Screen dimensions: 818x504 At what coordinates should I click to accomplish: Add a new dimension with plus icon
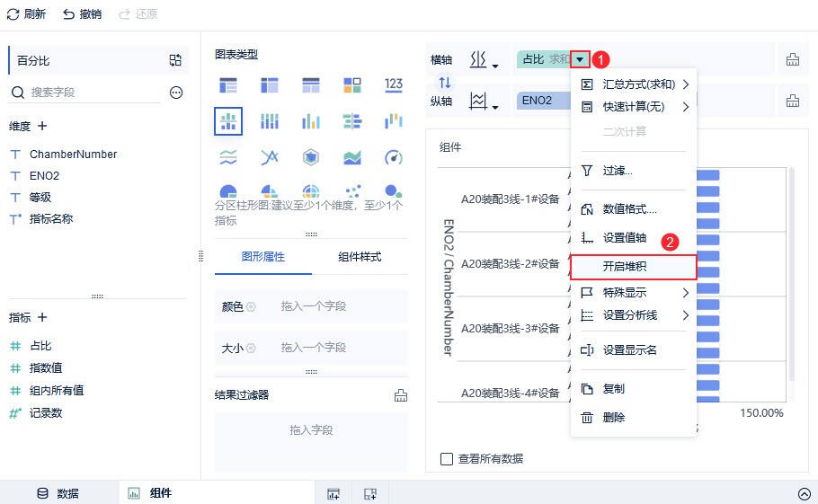pyautogui.click(x=41, y=126)
